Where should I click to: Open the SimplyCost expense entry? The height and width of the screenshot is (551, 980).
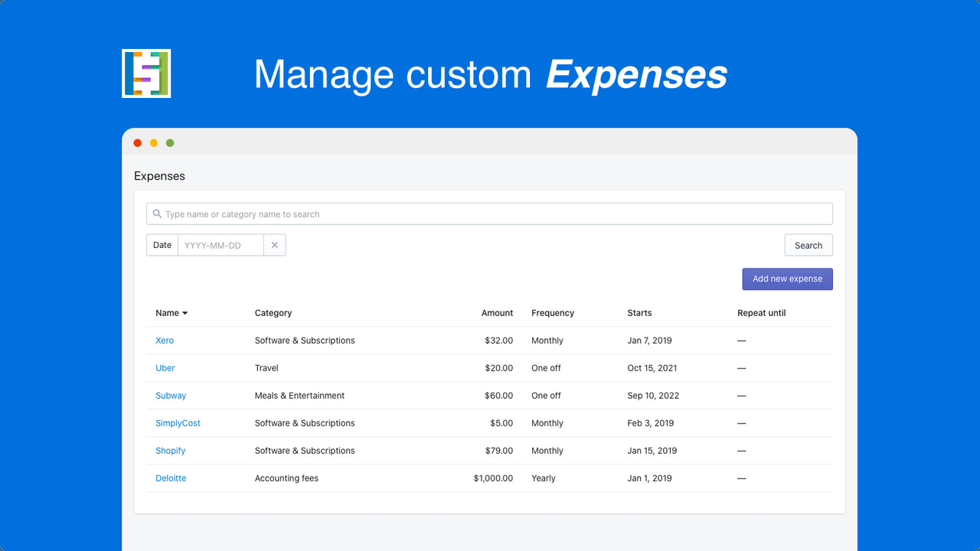(178, 422)
